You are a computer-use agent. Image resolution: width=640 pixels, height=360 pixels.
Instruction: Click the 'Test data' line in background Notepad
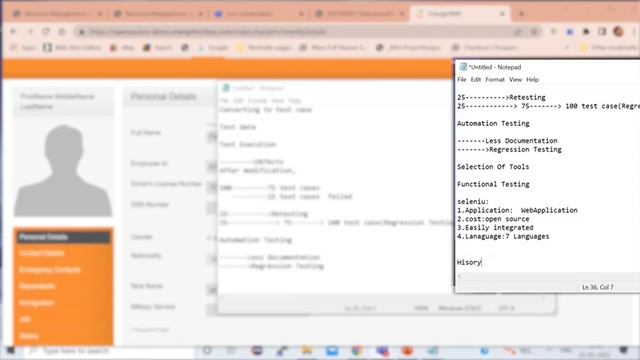point(238,127)
